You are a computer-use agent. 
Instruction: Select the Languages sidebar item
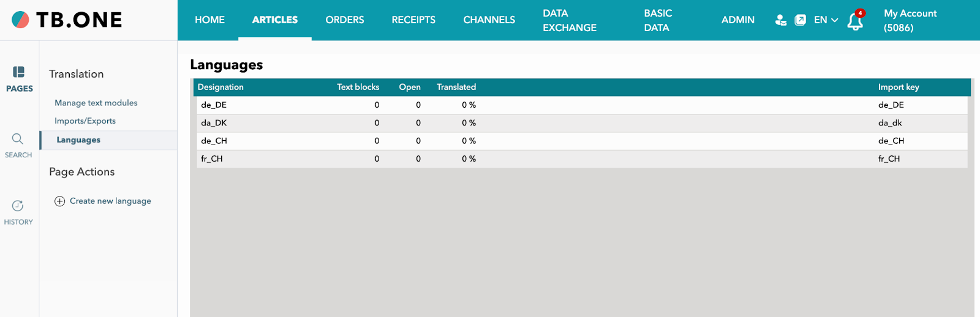click(x=78, y=140)
